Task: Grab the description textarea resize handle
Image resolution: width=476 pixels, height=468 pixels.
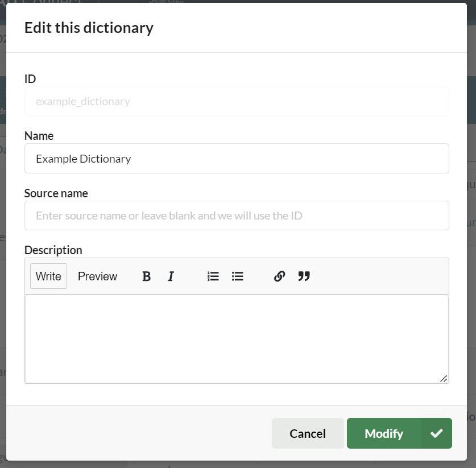Action: coord(444,378)
